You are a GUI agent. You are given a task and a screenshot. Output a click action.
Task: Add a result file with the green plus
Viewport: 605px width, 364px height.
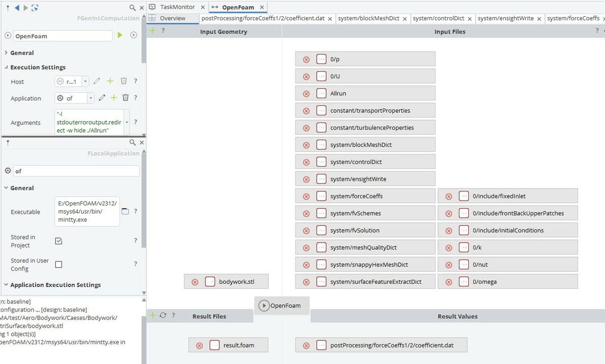[x=153, y=315]
